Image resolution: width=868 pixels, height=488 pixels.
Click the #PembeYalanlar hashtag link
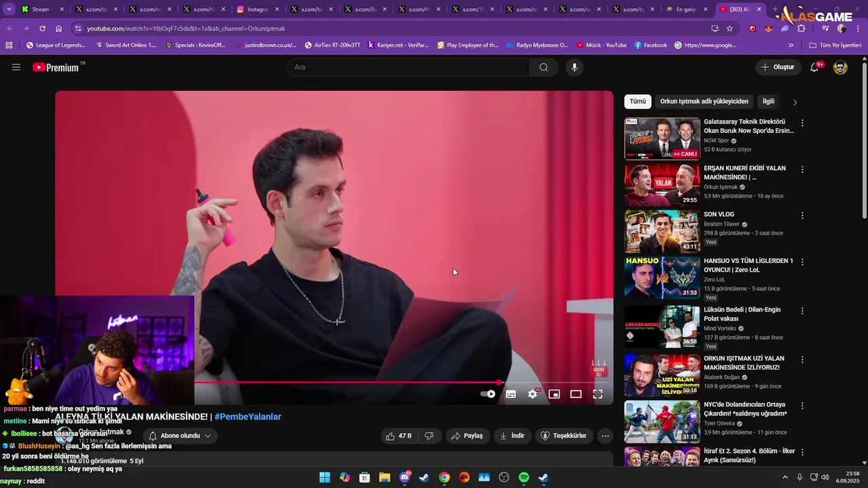click(248, 417)
